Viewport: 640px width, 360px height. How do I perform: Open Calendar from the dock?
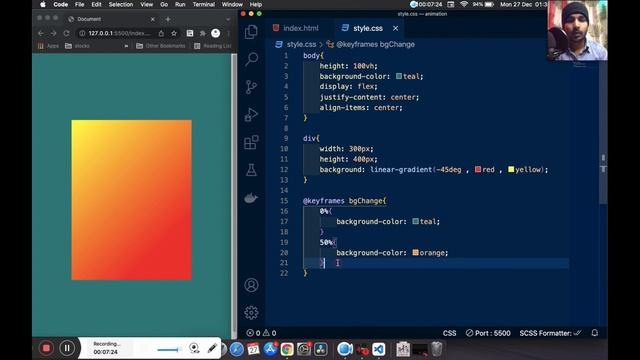coord(253,349)
